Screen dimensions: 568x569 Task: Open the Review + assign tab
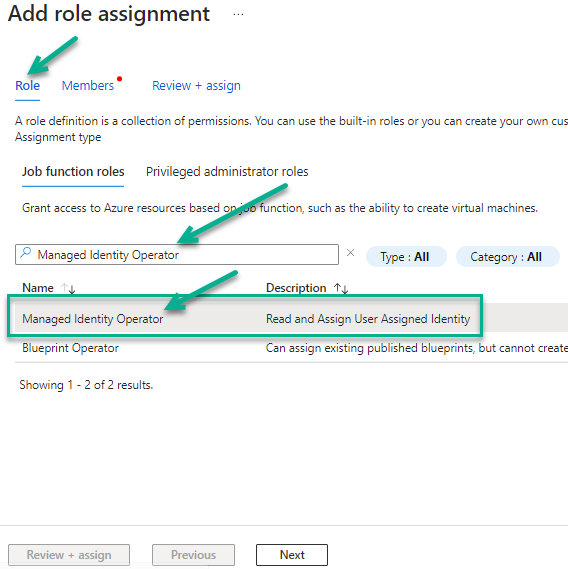tap(196, 86)
